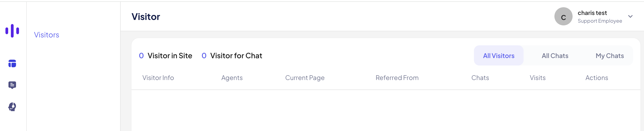Click the Agents column header
The height and width of the screenshot is (131, 644).
(232, 78)
